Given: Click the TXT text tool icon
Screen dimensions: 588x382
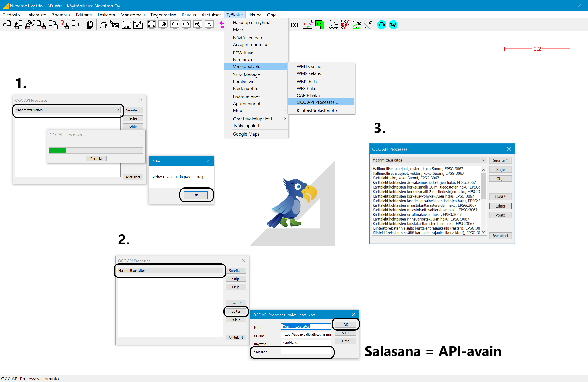Looking at the screenshot, I should [294, 25].
